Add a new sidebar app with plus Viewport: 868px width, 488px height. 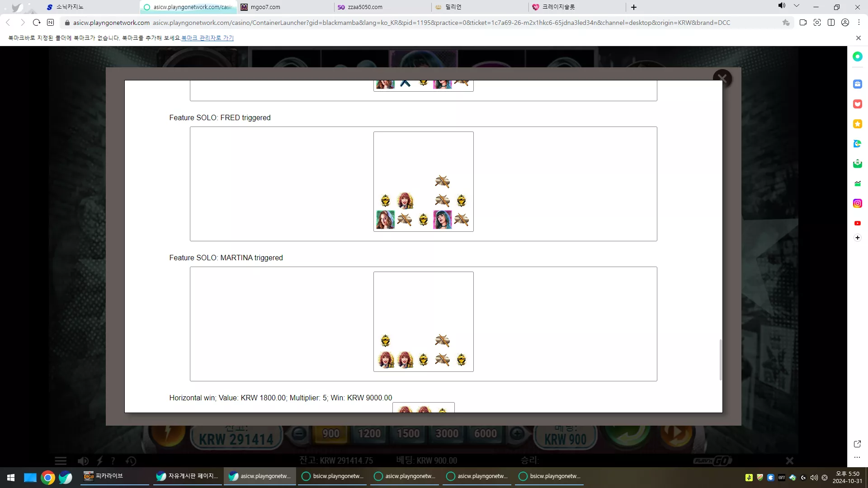point(858,238)
